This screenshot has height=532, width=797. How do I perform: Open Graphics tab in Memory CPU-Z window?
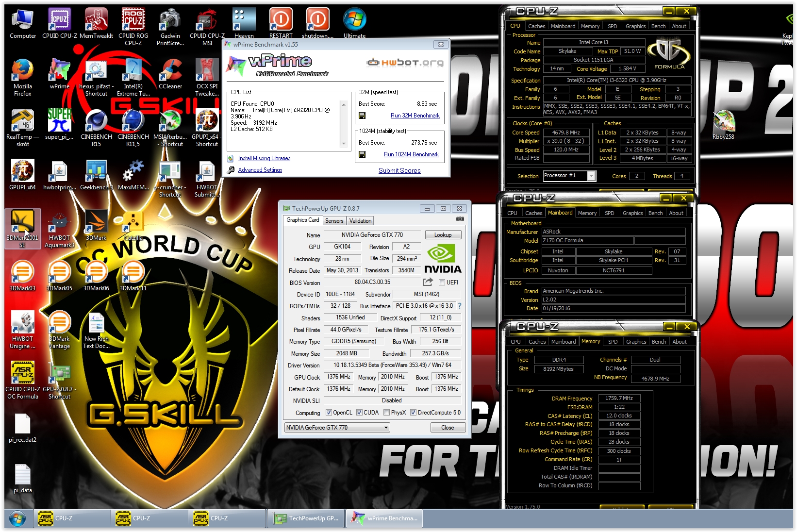pyautogui.click(x=636, y=342)
